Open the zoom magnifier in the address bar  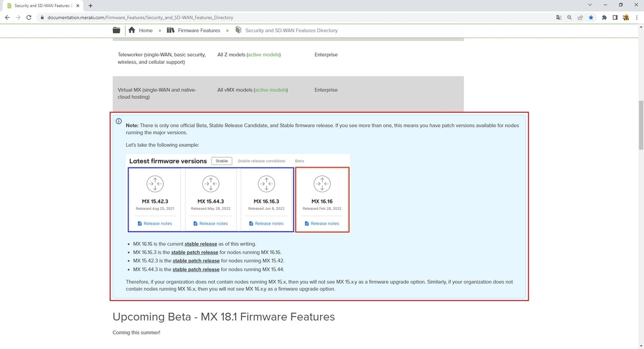click(x=569, y=17)
